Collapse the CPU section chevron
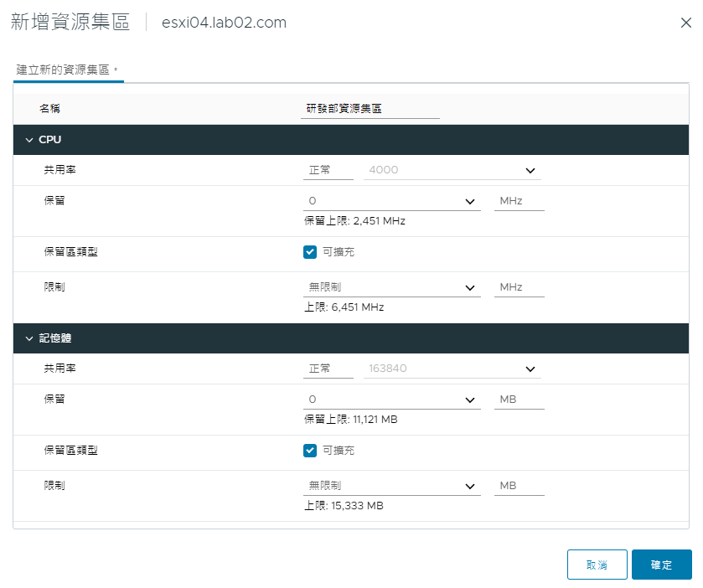This screenshot has height=588, width=703. [29, 140]
